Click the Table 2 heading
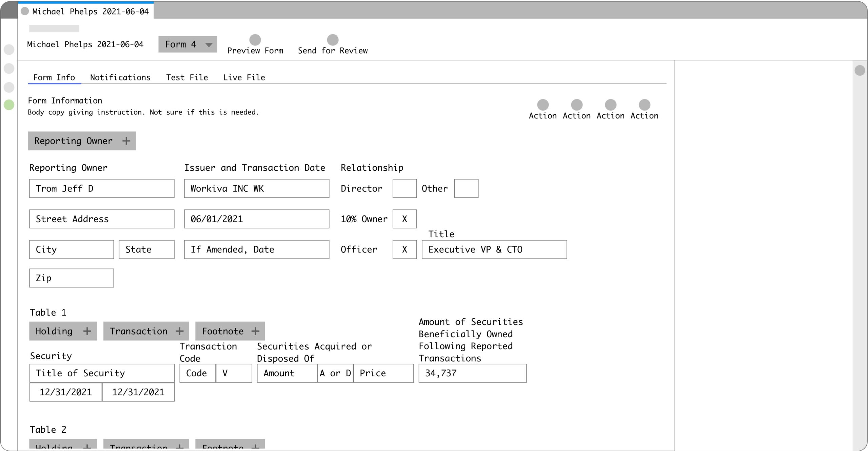Image resolution: width=868 pixels, height=451 pixels. pyautogui.click(x=48, y=429)
